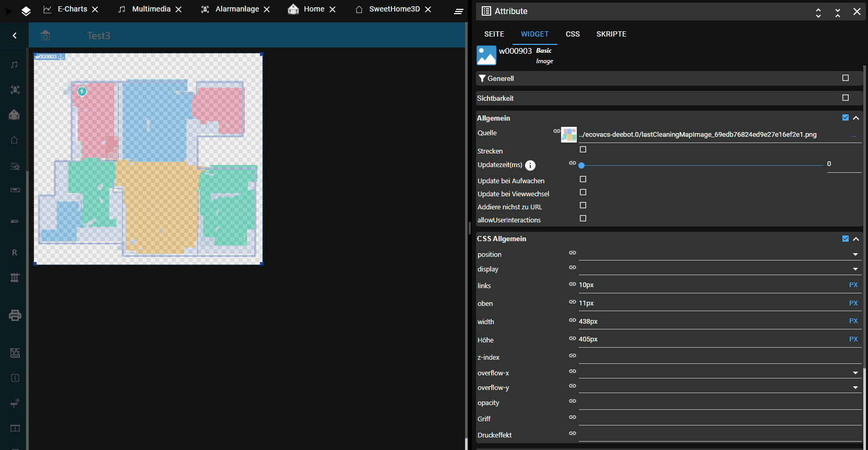The width and height of the screenshot is (868, 450).
Task: Close the E-Charts view tab
Action: pos(95,9)
